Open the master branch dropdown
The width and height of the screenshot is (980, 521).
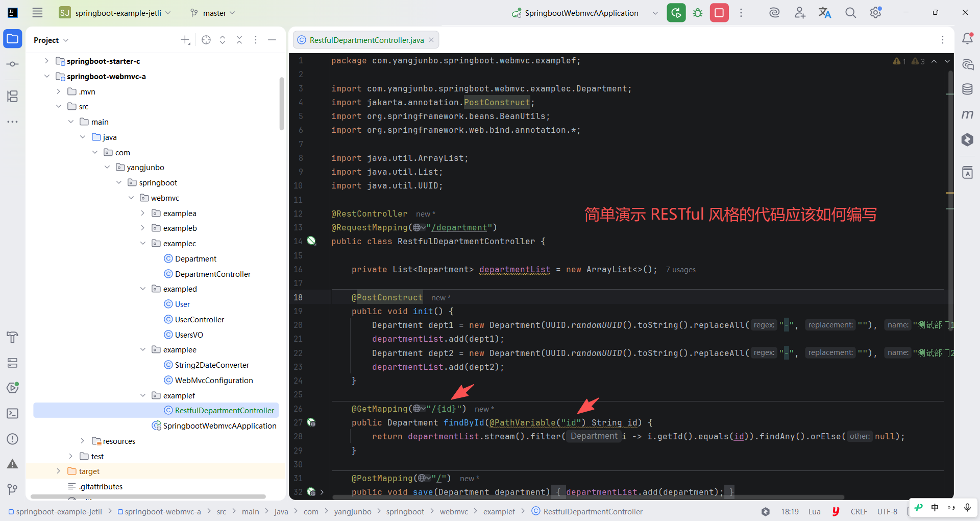pos(212,13)
